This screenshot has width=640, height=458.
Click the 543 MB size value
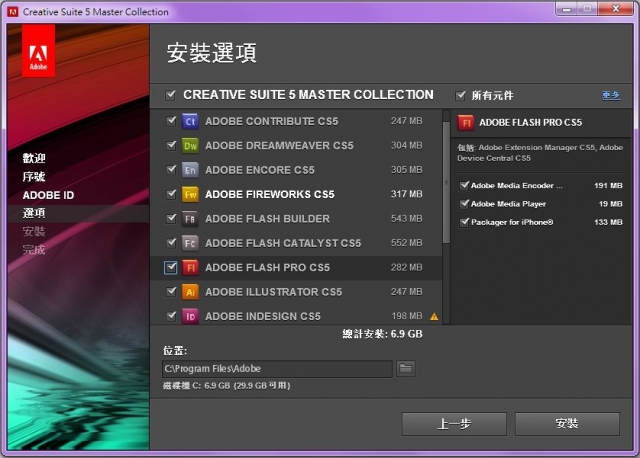tap(407, 218)
